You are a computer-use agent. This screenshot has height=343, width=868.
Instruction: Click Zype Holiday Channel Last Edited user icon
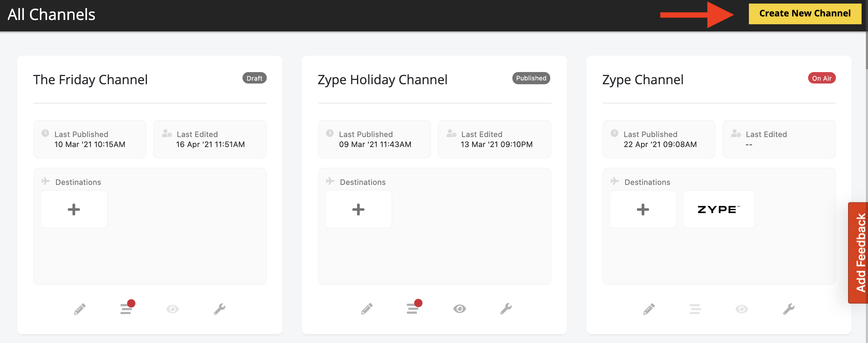click(451, 133)
